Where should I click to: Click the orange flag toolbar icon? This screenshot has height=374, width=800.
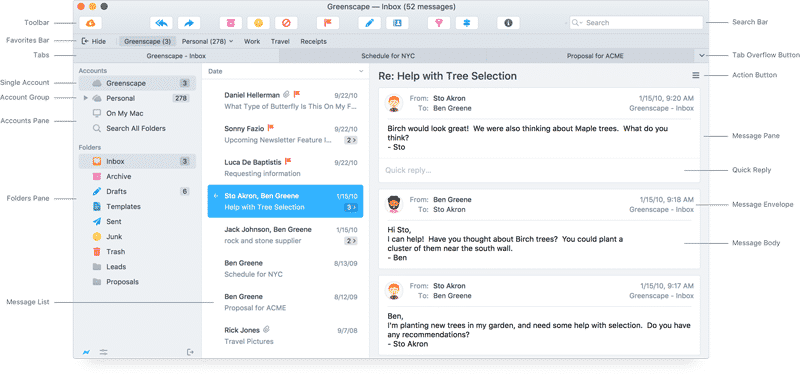point(328,23)
